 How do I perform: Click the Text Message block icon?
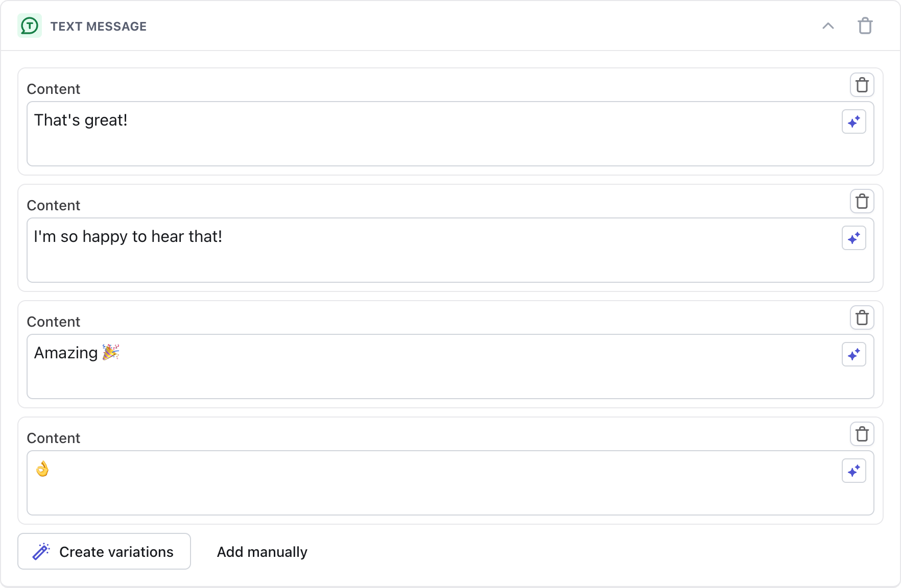[30, 26]
